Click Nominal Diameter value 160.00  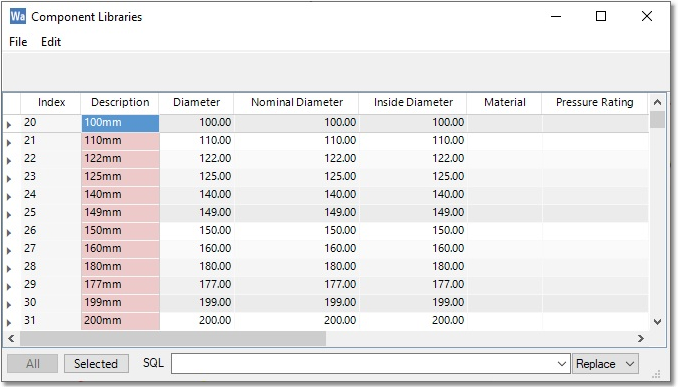(297, 249)
